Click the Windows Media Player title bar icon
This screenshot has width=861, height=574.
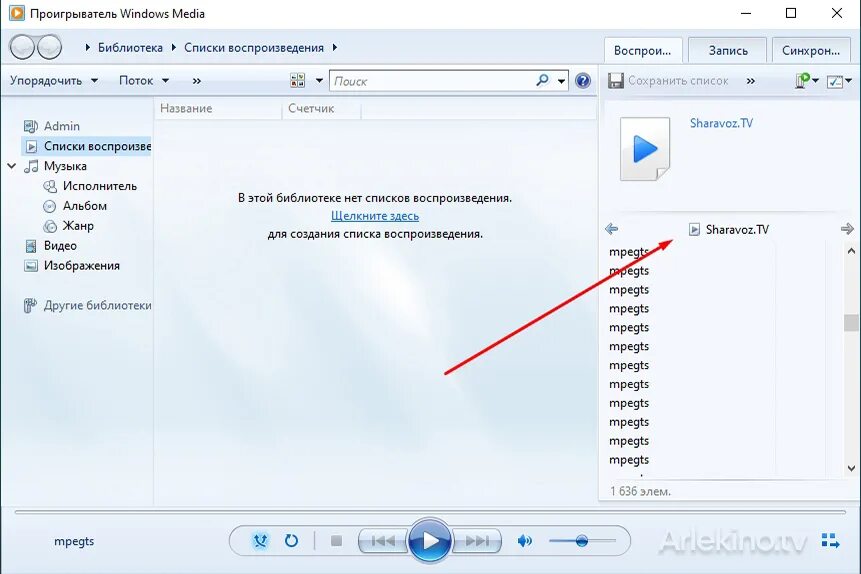(x=16, y=13)
